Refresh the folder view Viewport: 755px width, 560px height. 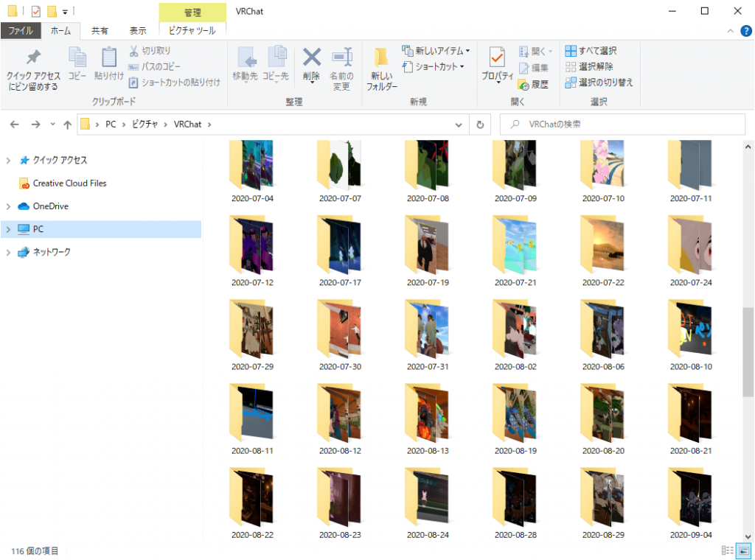pos(480,125)
